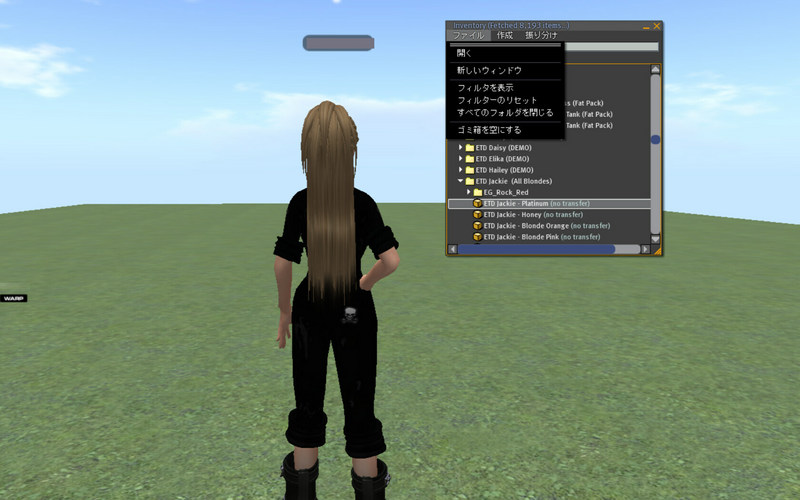Expand the ETD Daisy (DEMO) folder arrow
800x500 pixels.
[x=460, y=147]
